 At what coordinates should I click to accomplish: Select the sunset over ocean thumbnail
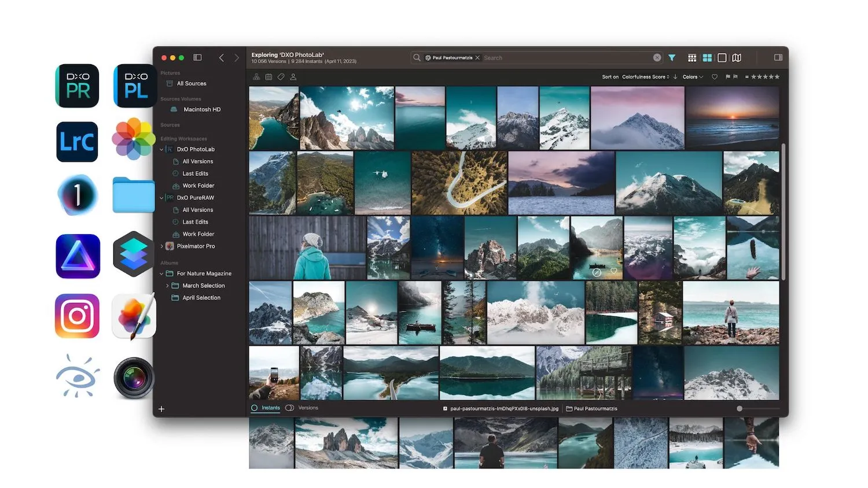tap(732, 118)
